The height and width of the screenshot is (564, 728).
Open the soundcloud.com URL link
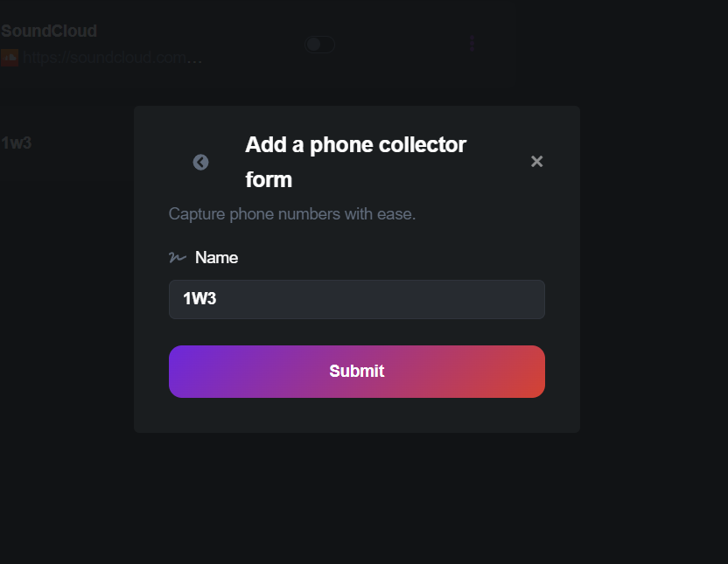coord(113,58)
